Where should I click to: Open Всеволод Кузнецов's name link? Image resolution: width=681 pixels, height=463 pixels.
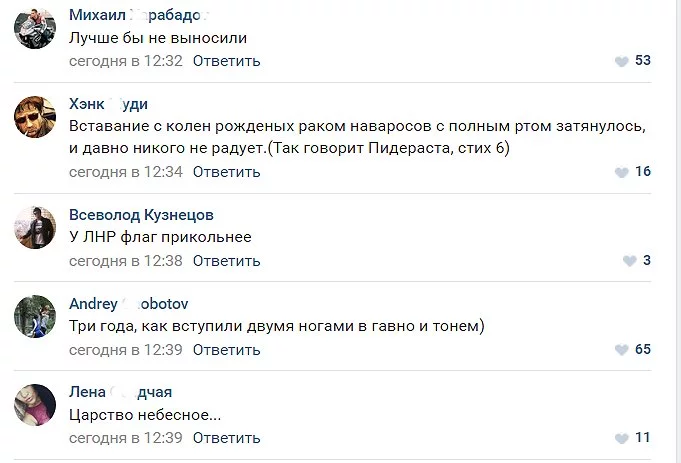(x=141, y=215)
